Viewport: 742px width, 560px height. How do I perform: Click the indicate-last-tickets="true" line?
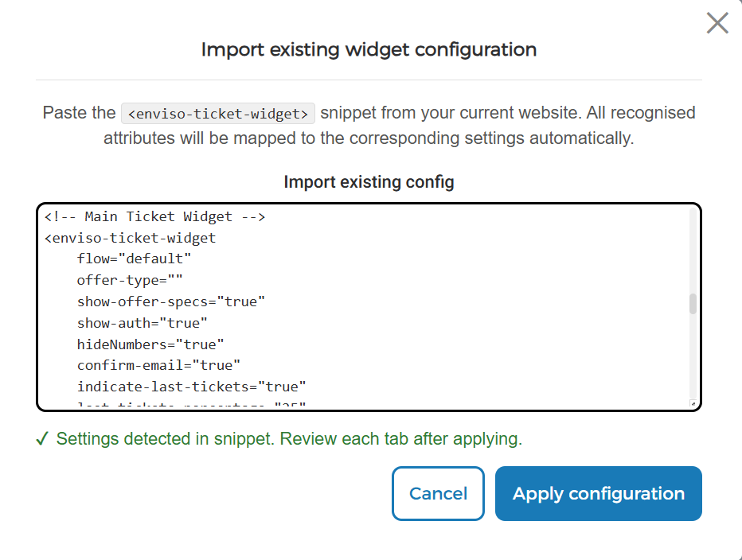191,387
